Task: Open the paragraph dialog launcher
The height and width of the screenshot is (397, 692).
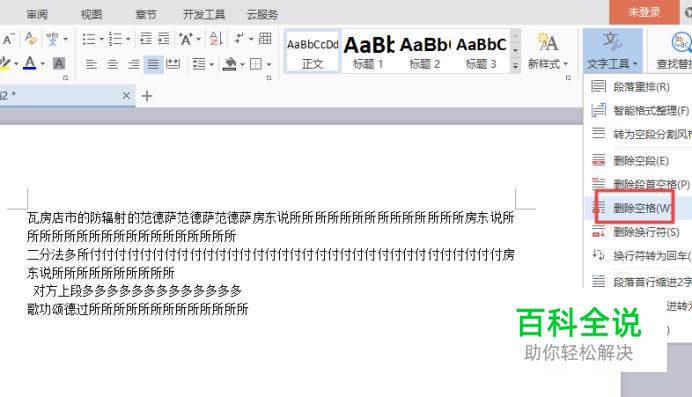Action: (x=269, y=78)
